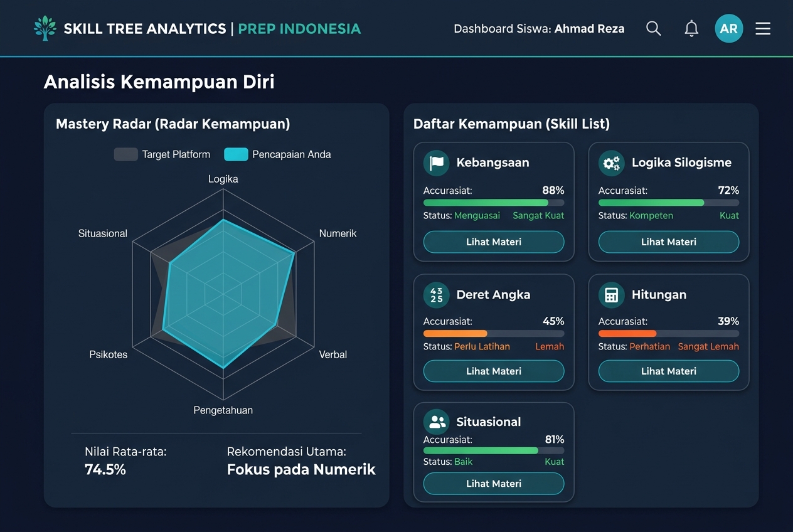The width and height of the screenshot is (793, 532).
Task: Click the Verbal axis label on radar
Action: tap(333, 354)
